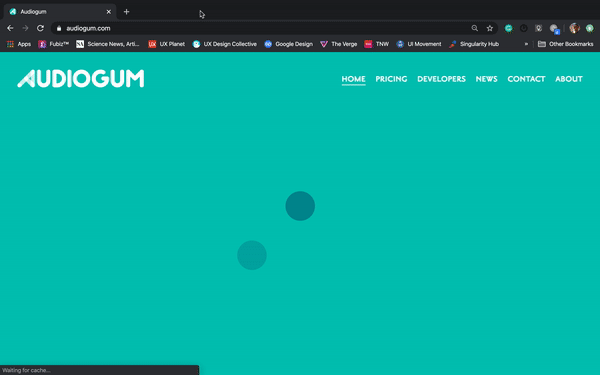Click the browser back arrow
This screenshot has height=375, width=600.
(10, 28)
